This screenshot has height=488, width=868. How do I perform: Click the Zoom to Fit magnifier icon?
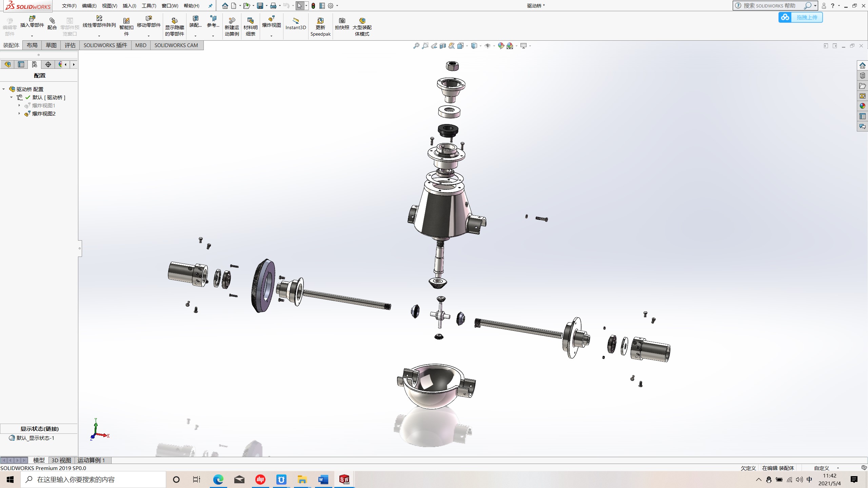tap(416, 46)
